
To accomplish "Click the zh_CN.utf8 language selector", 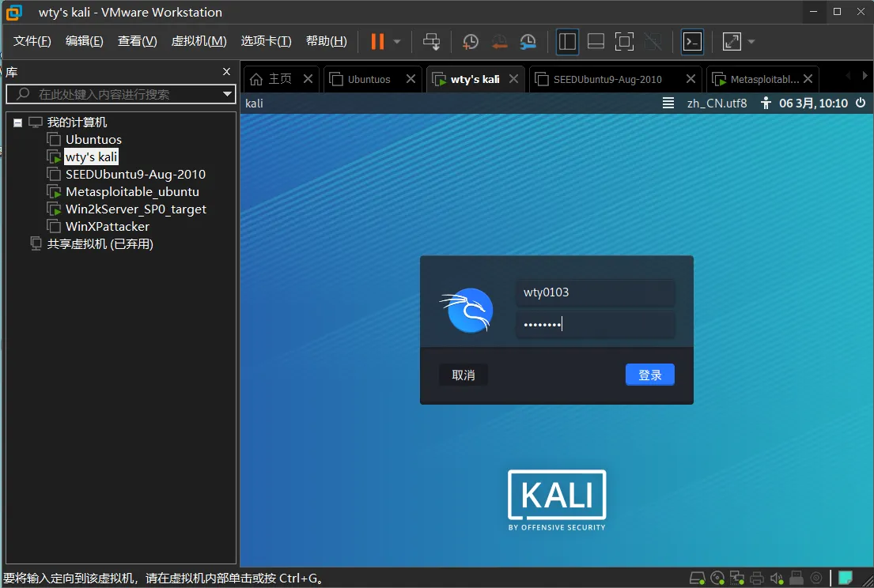I will click(717, 103).
